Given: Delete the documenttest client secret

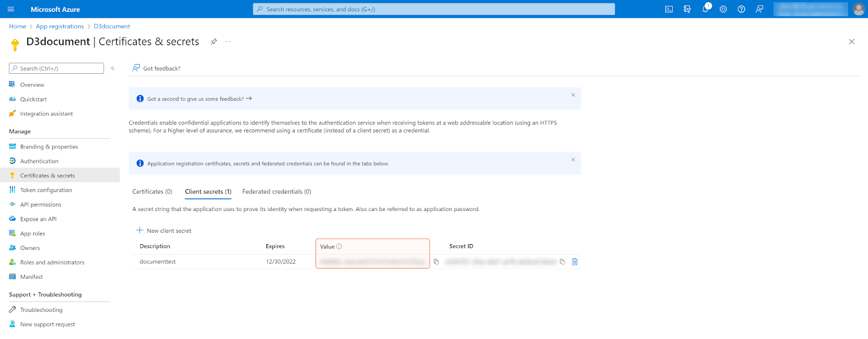Looking at the screenshot, I should tap(575, 262).
